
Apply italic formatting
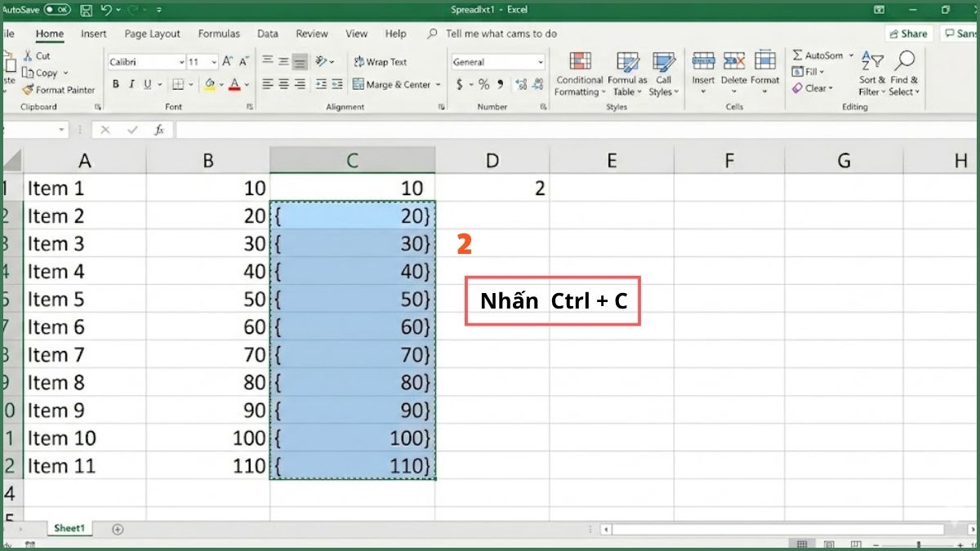(132, 84)
